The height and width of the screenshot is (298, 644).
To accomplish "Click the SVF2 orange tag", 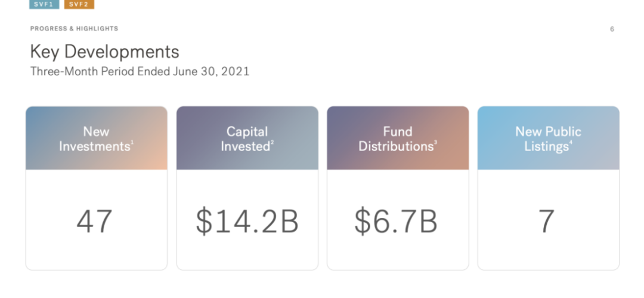I will 79,4.
